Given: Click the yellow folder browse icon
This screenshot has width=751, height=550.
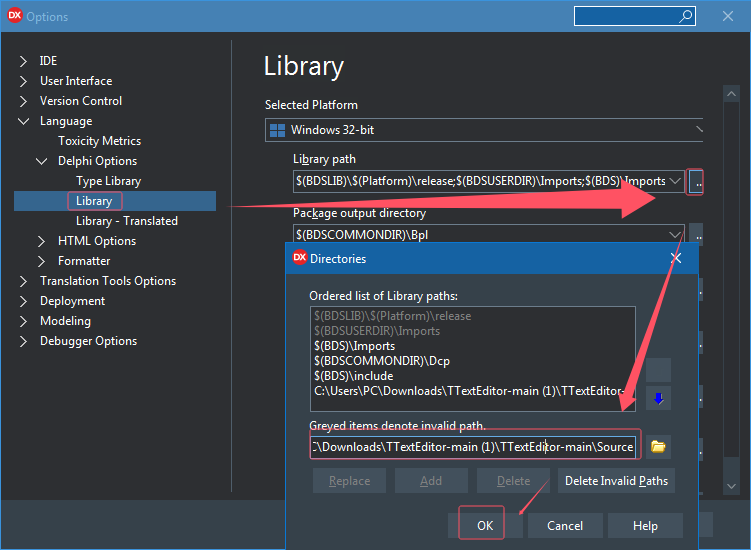Looking at the screenshot, I should [658, 447].
